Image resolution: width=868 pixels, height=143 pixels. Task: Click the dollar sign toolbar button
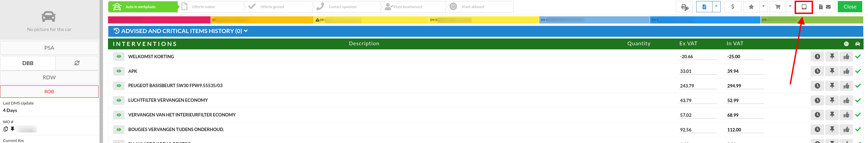tap(733, 7)
